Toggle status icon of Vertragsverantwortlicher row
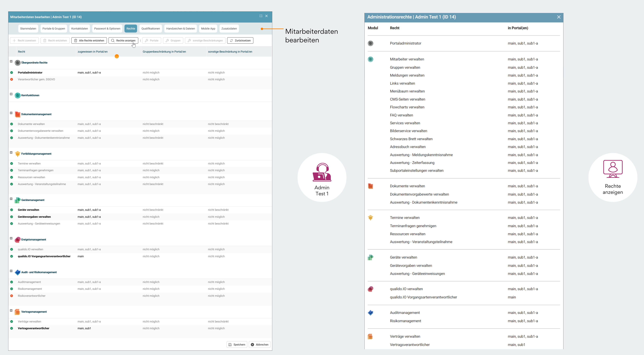The image size is (644, 355). coord(11,328)
